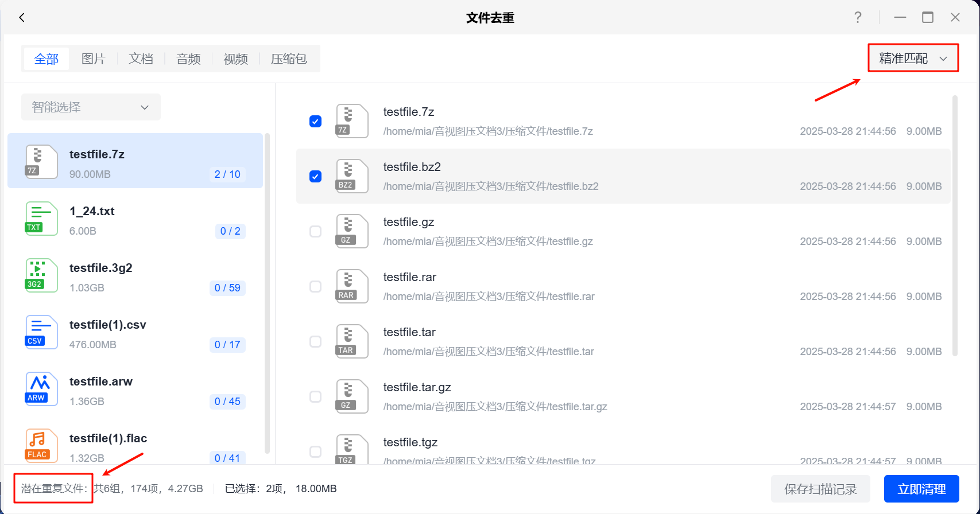
Task: Switch to the 图片 tab
Action: [94, 59]
